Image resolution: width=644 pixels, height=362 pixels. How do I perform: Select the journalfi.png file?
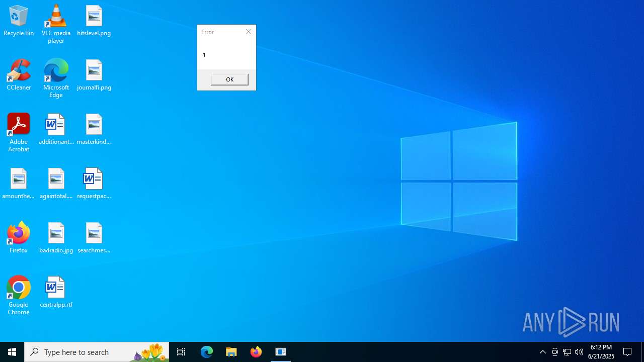point(94,75)
